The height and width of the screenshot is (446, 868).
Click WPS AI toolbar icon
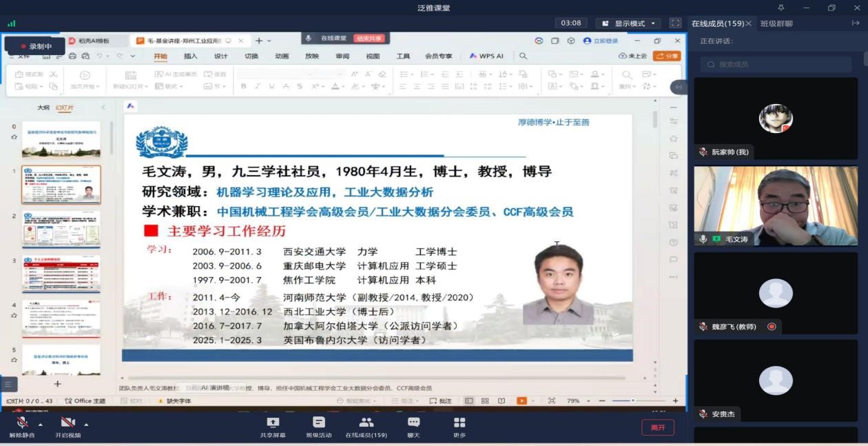click(x=487, y=57)
